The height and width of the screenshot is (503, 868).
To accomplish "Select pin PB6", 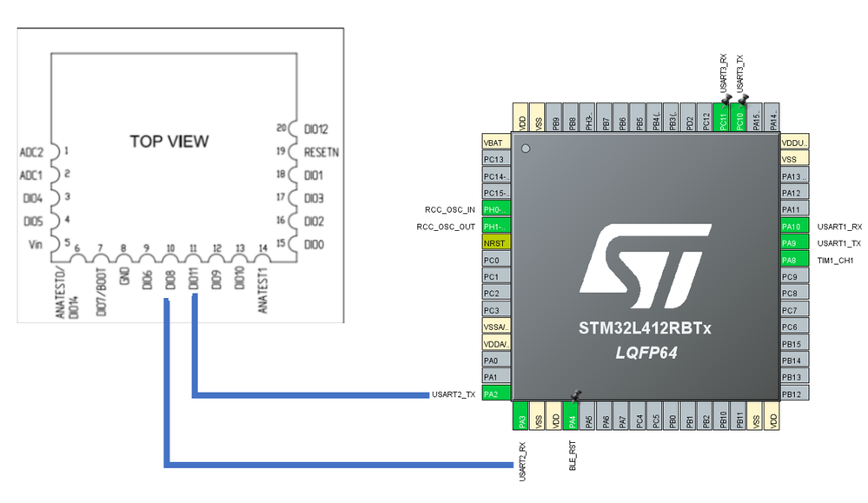I will (x=621, y=117).
